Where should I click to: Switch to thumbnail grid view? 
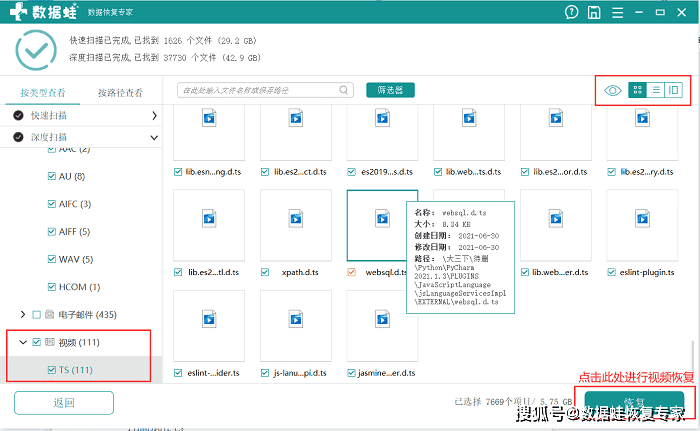tap(638, 90)
